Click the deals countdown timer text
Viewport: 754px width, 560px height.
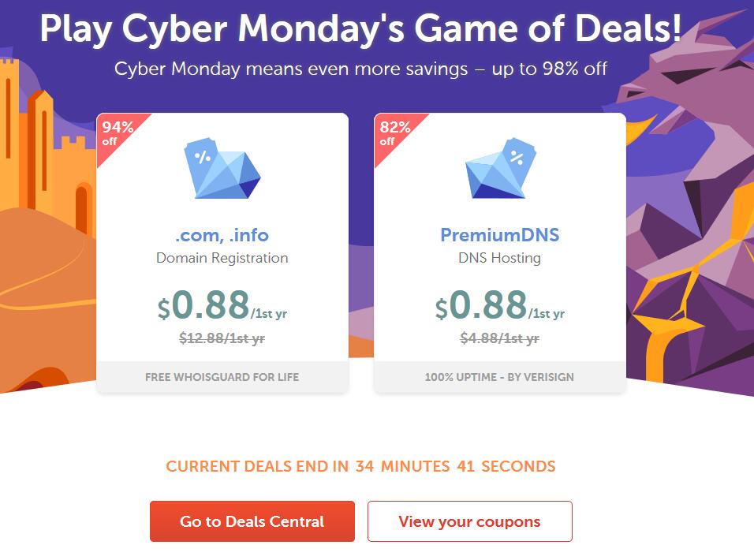point(360,466)
